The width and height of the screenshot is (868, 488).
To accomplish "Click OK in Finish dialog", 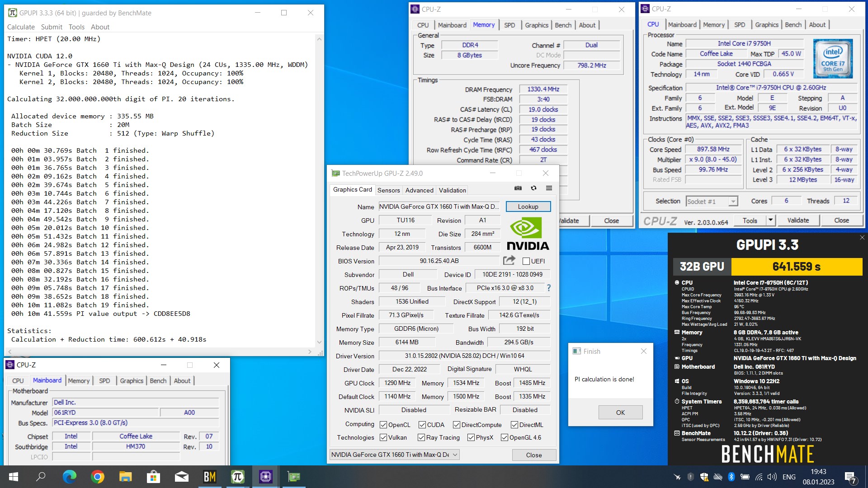I will [620, 412].
